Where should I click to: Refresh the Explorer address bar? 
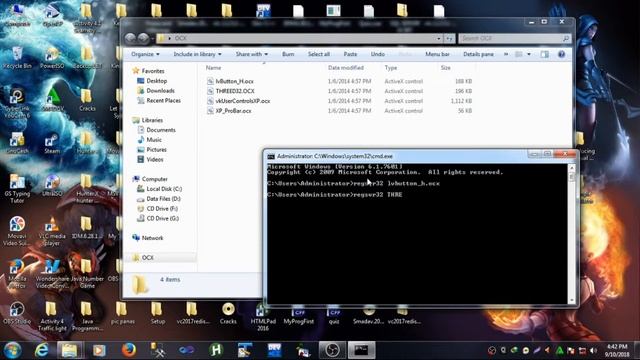[449, 38]
